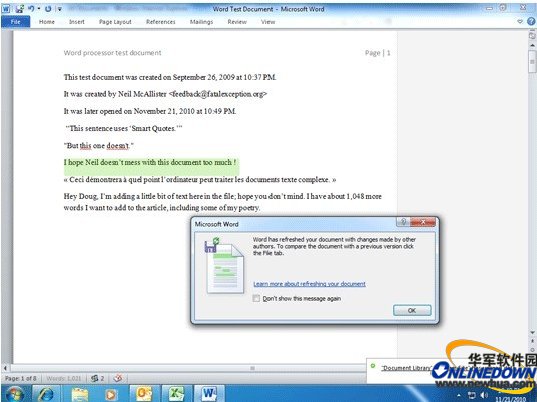Click the document updates icon in status bar
Viewport: 537px width, 402px height.
click(118, 378)
